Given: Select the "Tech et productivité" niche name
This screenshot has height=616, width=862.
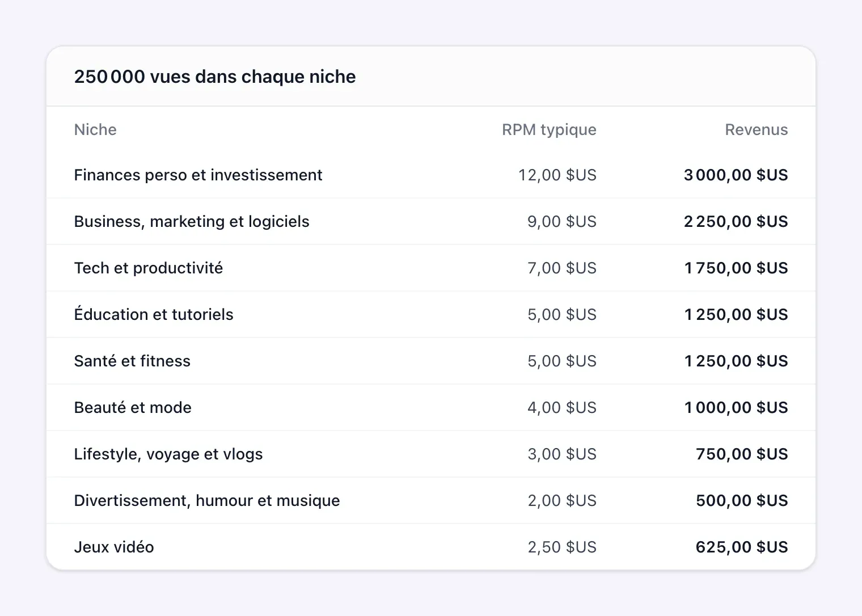Looking at the screenshot, I should pos(149,268).
